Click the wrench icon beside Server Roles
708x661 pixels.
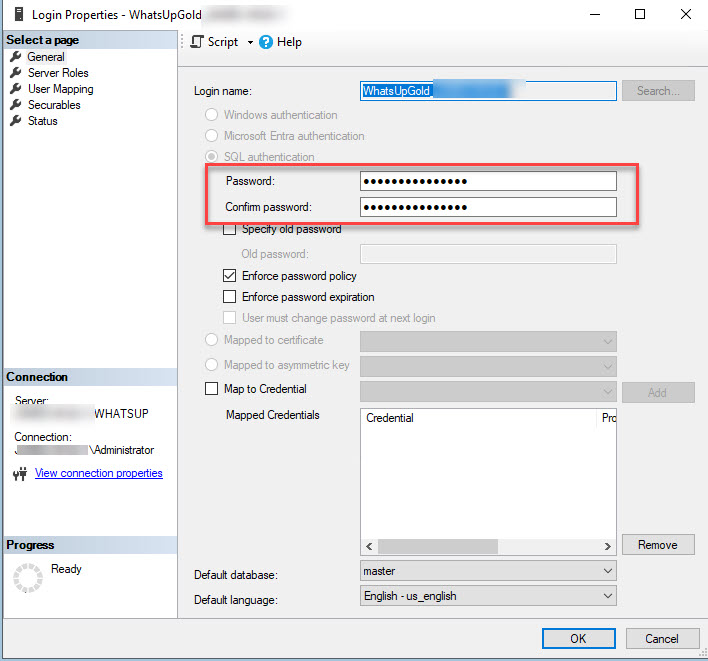(16, 73)
